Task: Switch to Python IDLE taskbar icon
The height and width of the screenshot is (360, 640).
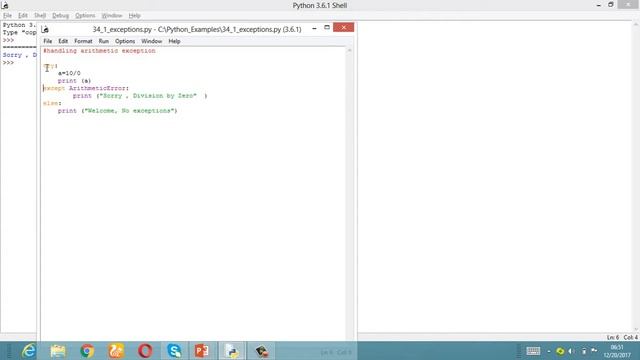Action: (232, 351)
